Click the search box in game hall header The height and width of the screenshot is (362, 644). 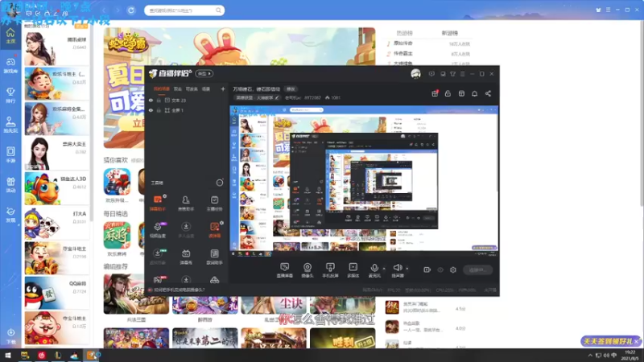coord(184,10)
